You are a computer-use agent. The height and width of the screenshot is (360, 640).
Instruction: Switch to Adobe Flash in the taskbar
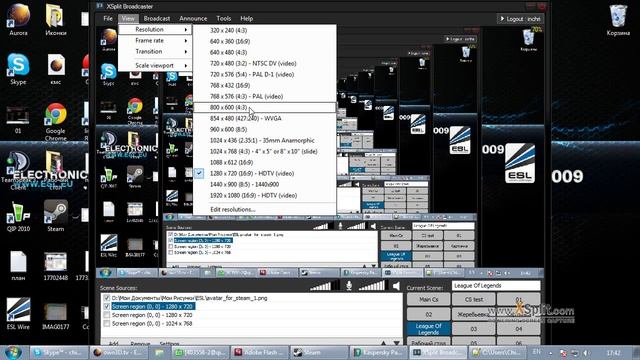(x=259, y=353)
